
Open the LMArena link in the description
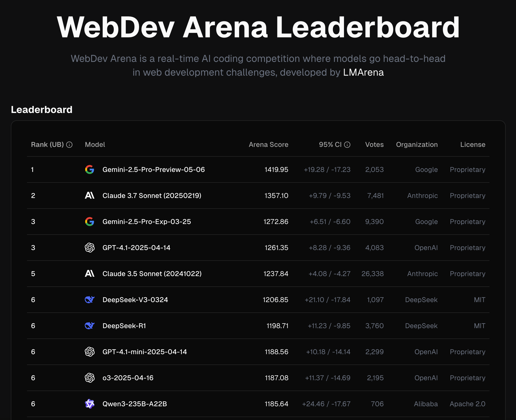point(363,72)
